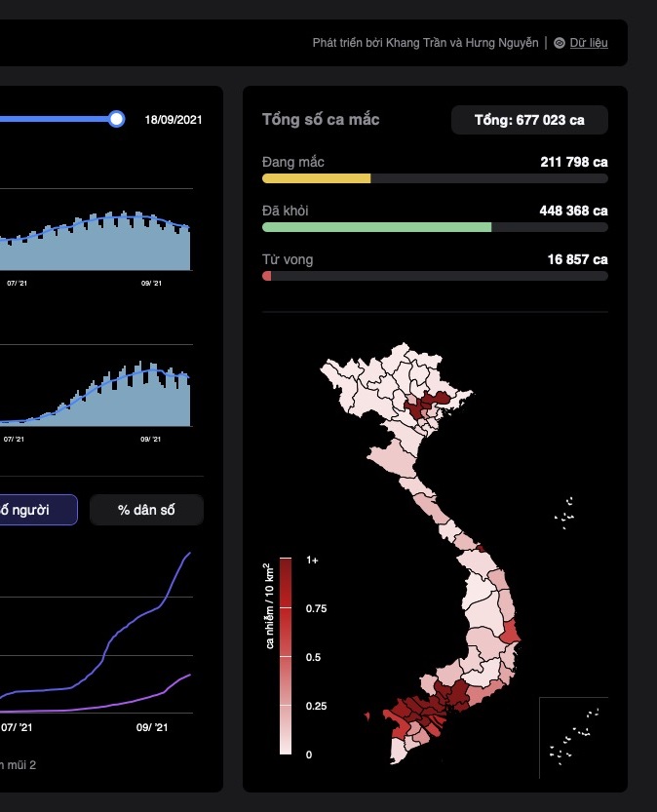Open the Dữ liệu data source link
The width and height of the screenshot is (657, 812).
click(x=589, y=43)
